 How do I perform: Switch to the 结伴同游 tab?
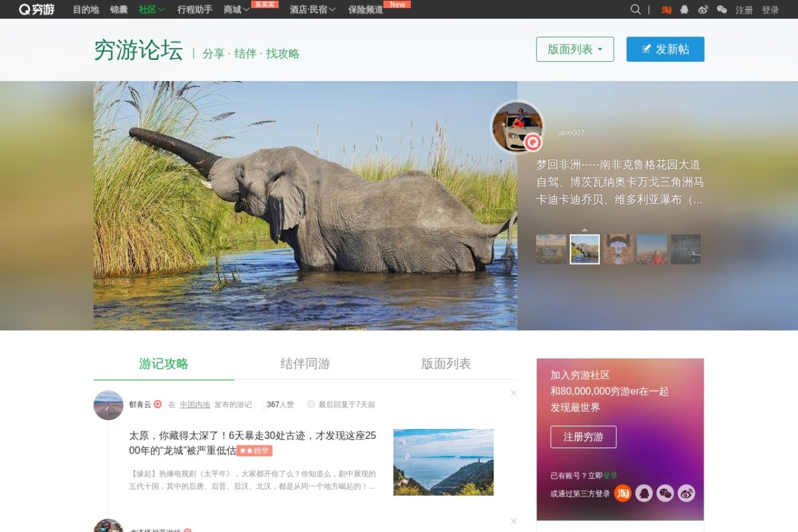(x=305, y=364)
